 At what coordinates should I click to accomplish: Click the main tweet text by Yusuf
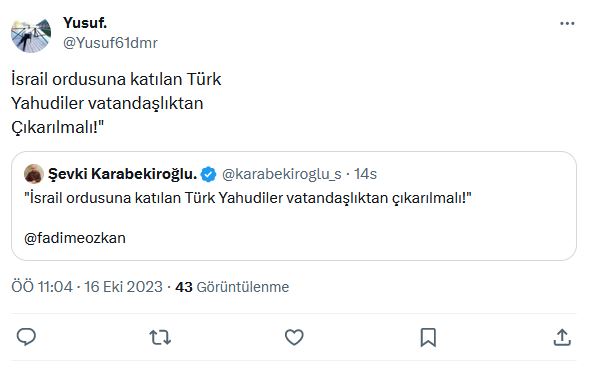pyautogui.click(x=116, y=103)
